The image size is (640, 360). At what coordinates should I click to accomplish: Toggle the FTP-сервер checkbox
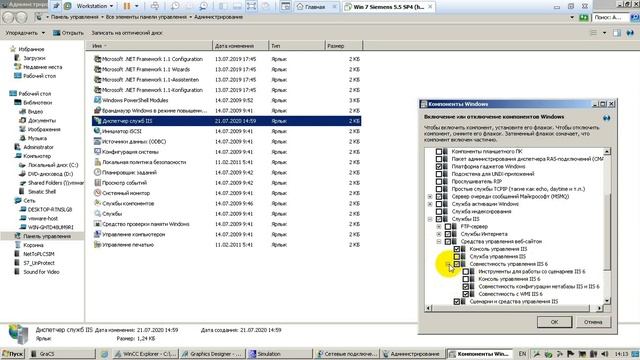448,227
